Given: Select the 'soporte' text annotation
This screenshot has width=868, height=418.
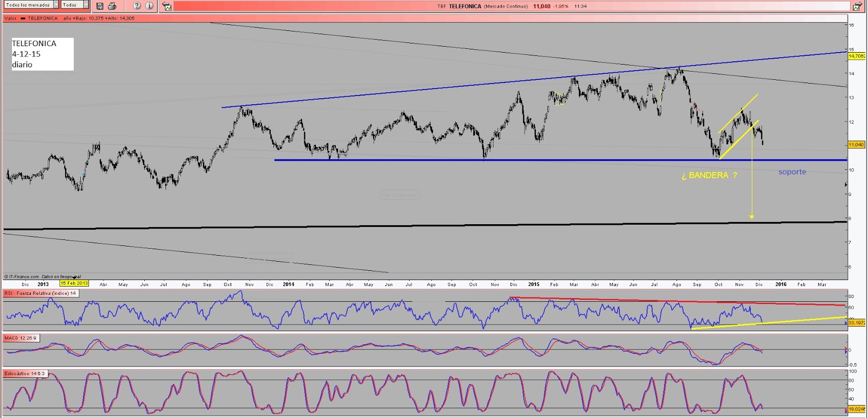Looking at the screenshot, I should pyautogui.click(x=792, y=172).
